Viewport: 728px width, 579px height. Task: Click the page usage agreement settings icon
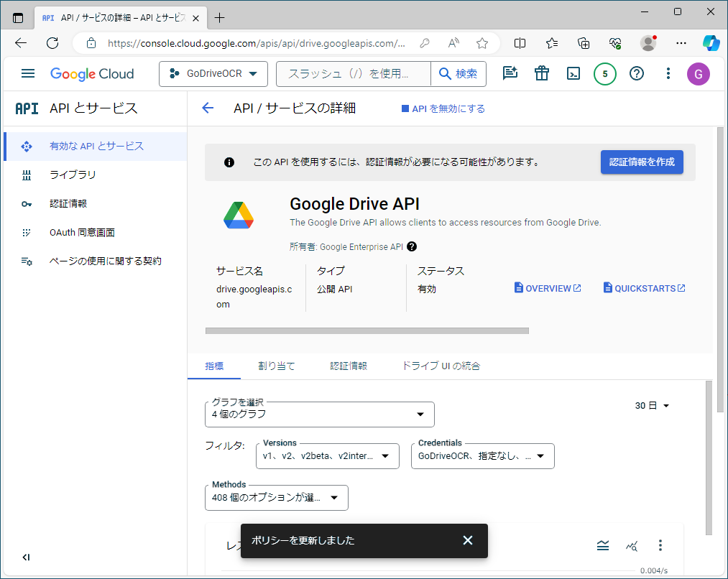click(x=27, y=261)
